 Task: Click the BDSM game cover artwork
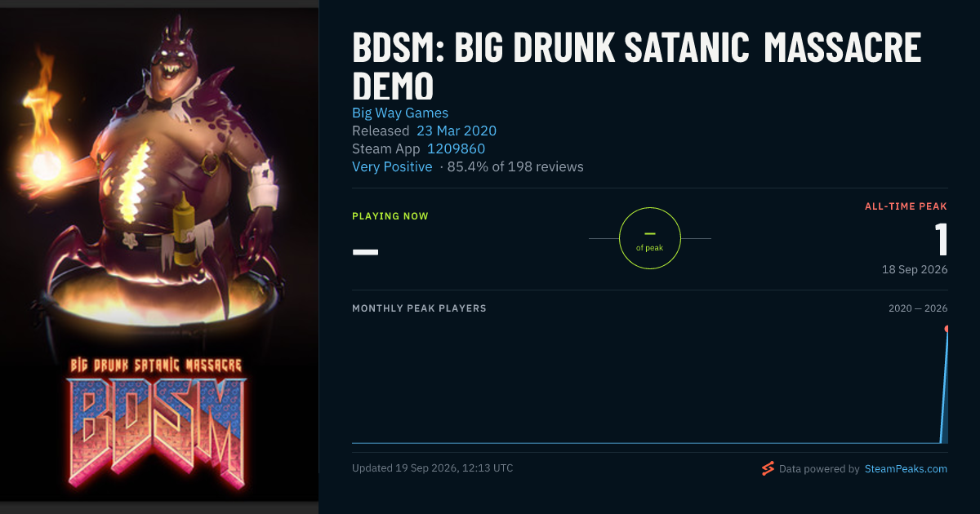click(159, 257)
